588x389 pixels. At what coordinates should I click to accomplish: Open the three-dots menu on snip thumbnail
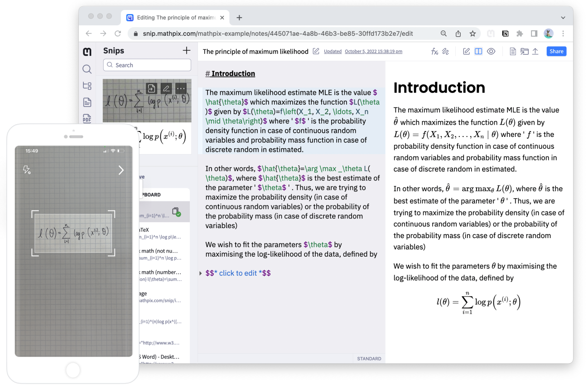[x=181, y=88]
